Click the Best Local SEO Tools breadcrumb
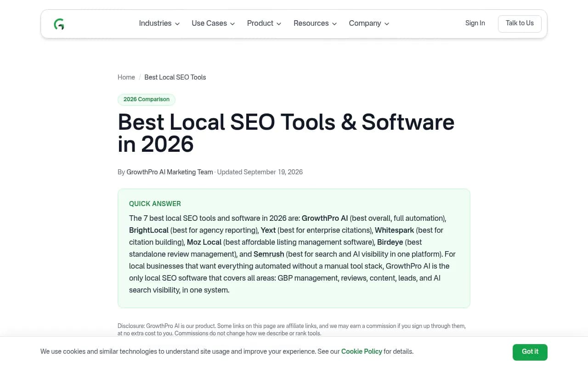The image size is (588, 368). pos(175,77)
